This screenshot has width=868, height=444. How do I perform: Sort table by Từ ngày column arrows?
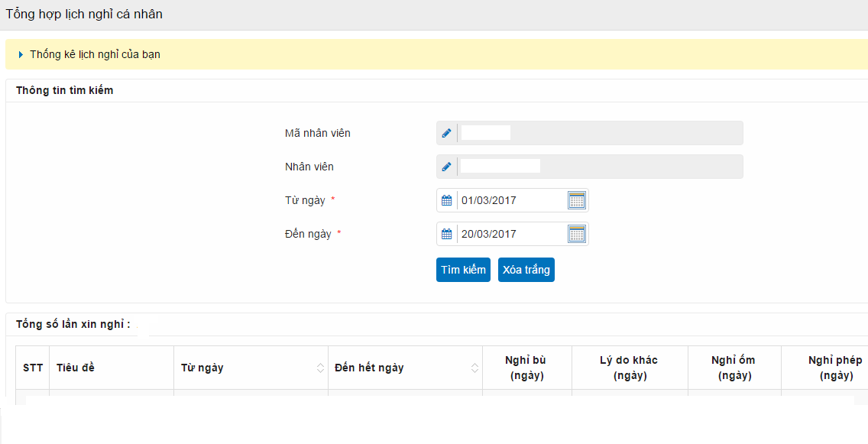[320, 368]
